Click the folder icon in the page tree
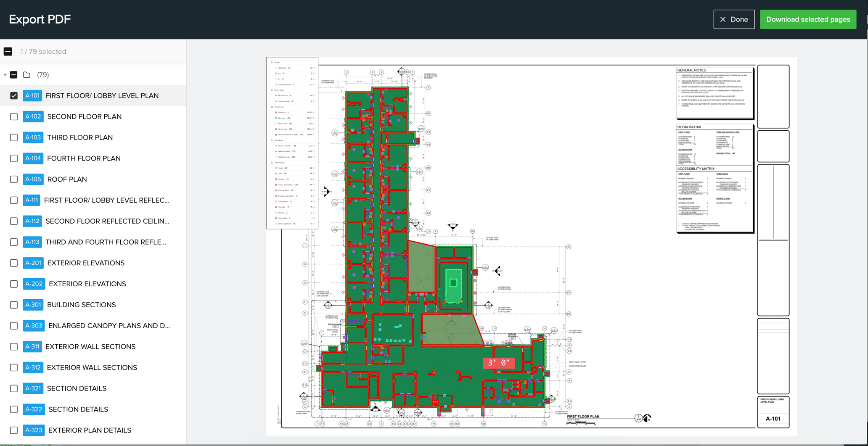 pyautogui.click(x=27, y=75)
